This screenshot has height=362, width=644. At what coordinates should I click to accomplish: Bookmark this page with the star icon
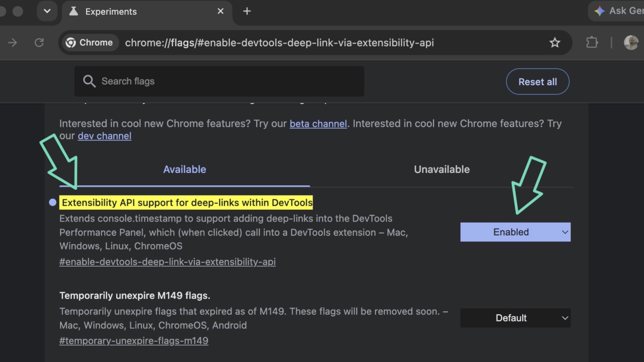pos(554,43)
